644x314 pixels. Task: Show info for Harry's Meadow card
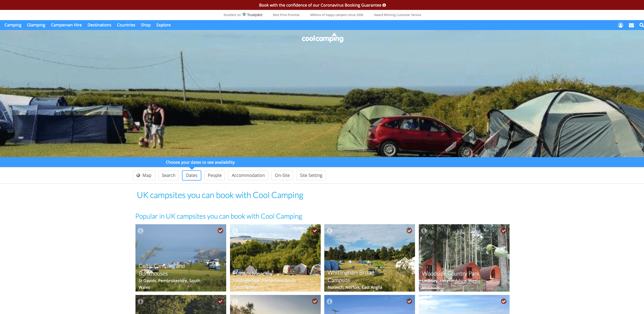point(235,231)
